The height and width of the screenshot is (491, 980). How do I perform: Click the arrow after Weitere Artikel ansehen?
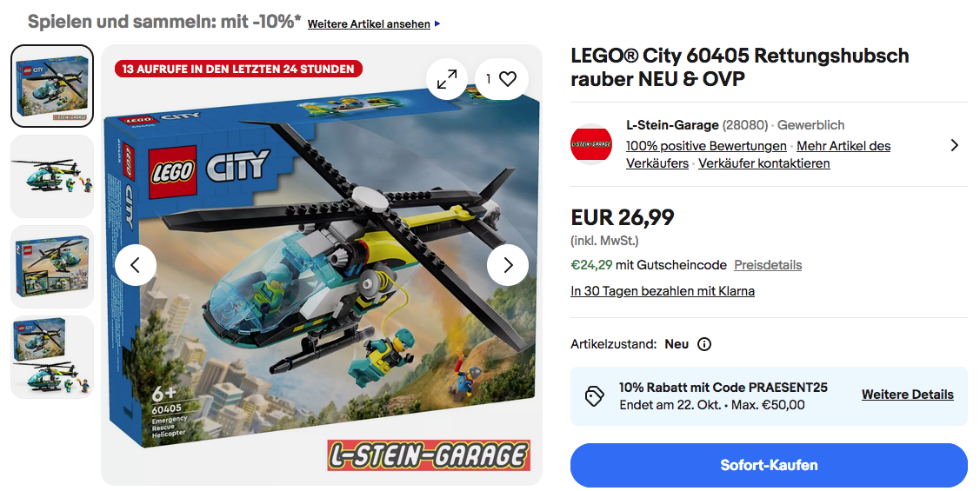[437, 23]
